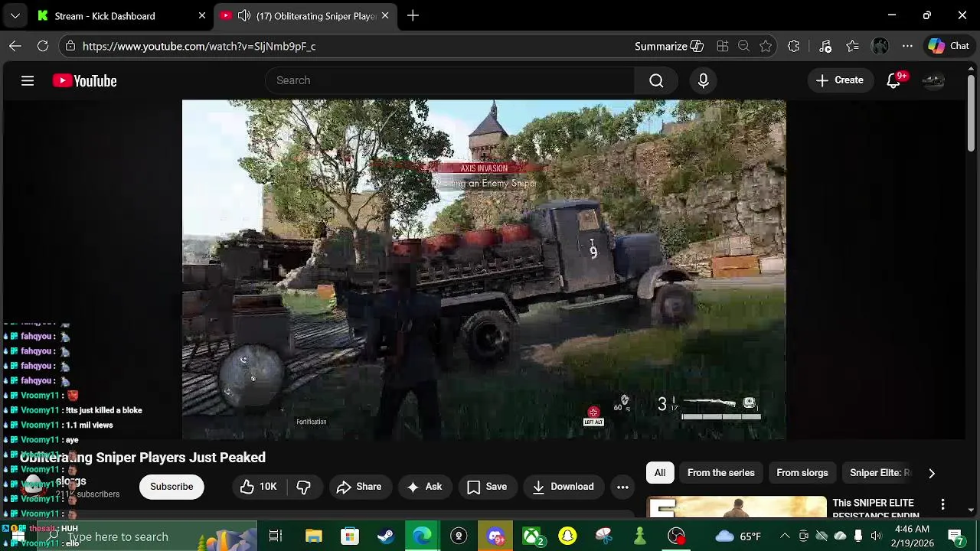Summarize page with Copilot
Screen dimensions: 980x551
[668, 46]
